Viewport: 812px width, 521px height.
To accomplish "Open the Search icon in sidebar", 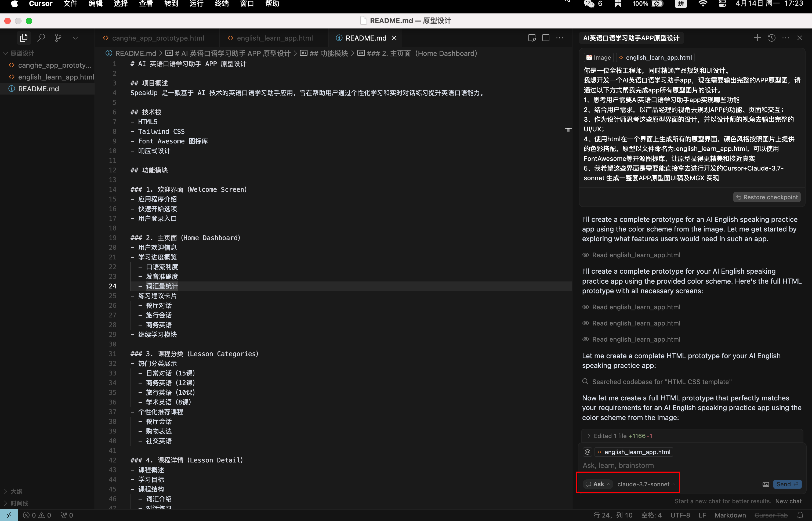I will click(41, 38).
